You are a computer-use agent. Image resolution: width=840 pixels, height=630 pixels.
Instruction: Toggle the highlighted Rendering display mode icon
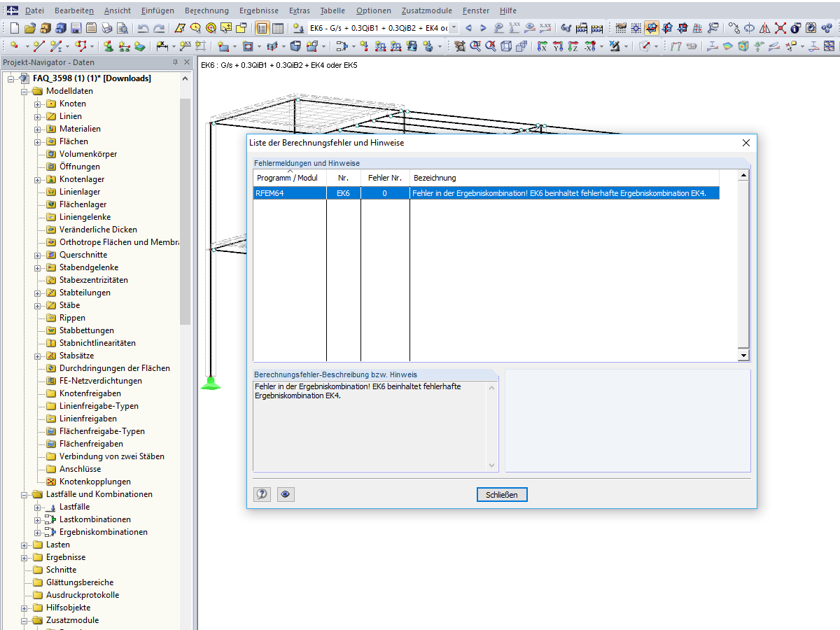tap(651, 28)
